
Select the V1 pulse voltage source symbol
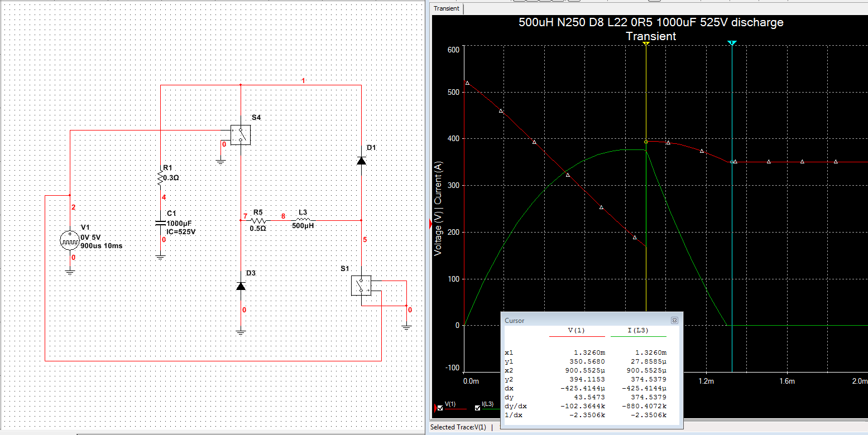coord(69,240)
